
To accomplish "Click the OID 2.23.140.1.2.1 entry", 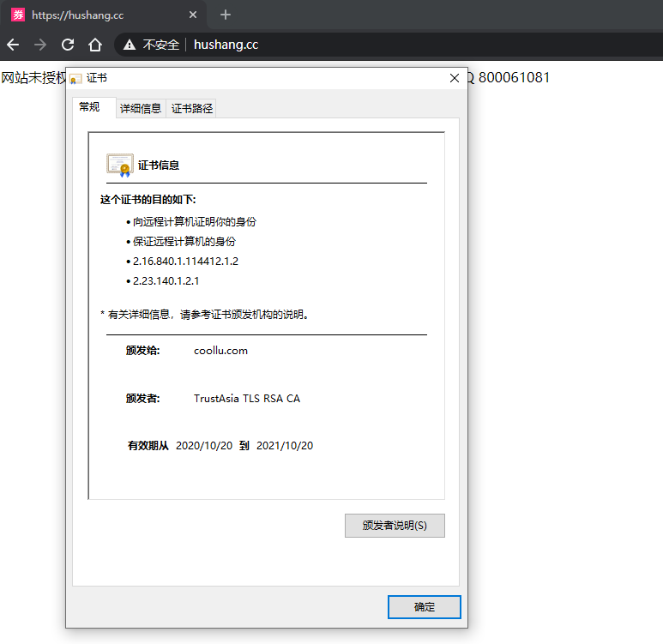I will [166, 280].
